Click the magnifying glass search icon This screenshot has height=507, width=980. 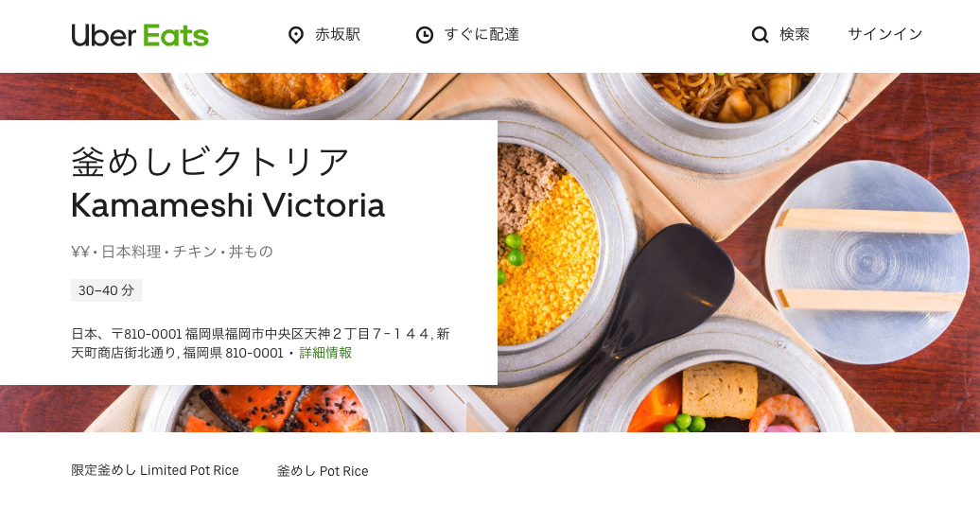coord(760,35)
